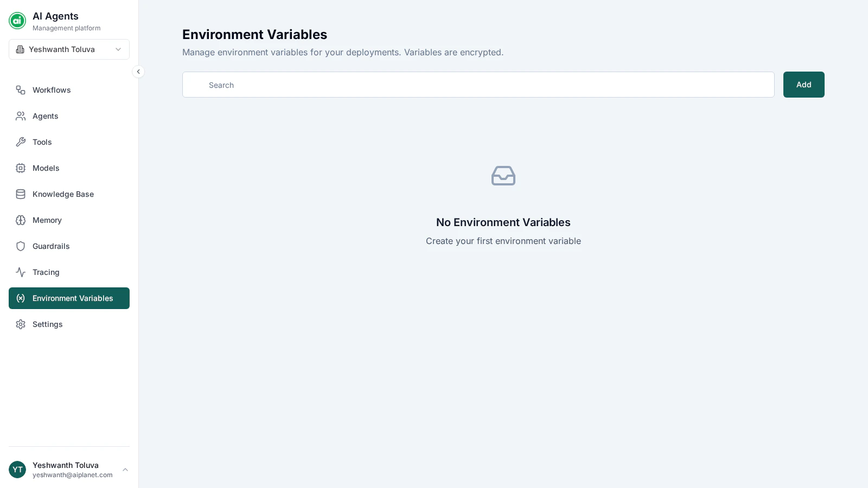
Task: Navigate to Tools section
Action: 69,142
